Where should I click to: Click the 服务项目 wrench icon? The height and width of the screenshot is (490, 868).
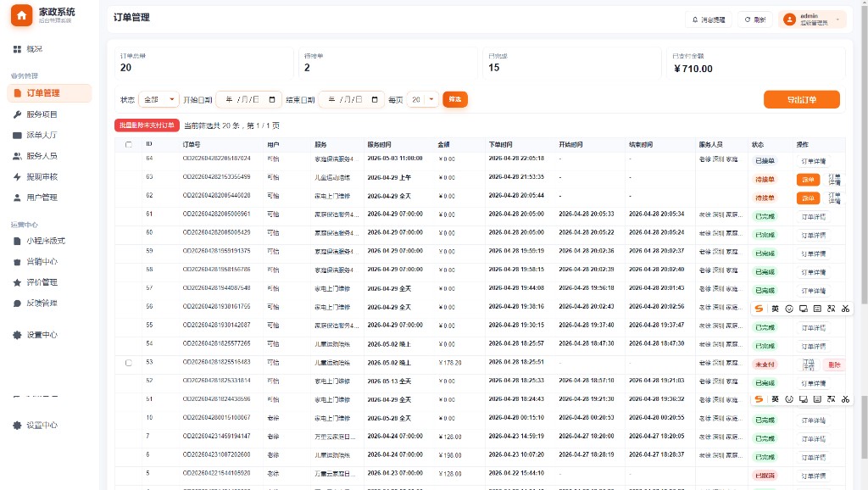17,114
